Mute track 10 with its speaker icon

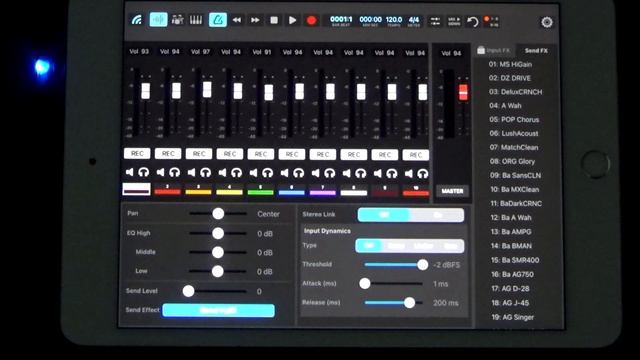coord(409,174)
